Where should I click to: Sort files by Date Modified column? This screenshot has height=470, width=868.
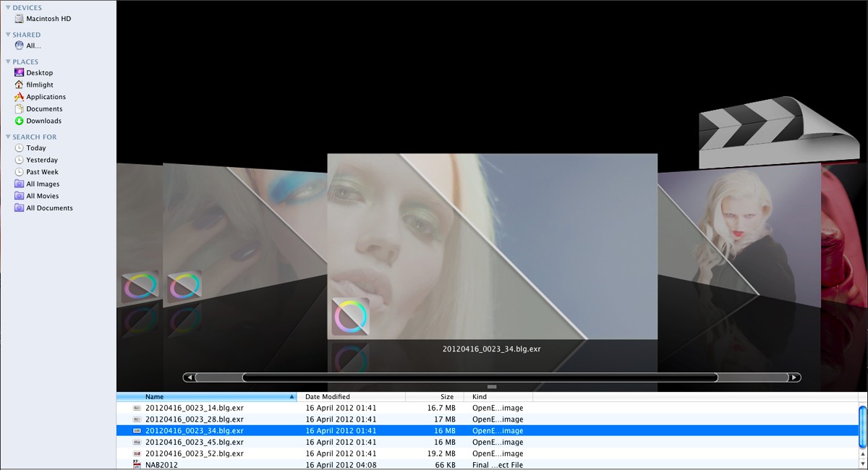click(351, 397)
